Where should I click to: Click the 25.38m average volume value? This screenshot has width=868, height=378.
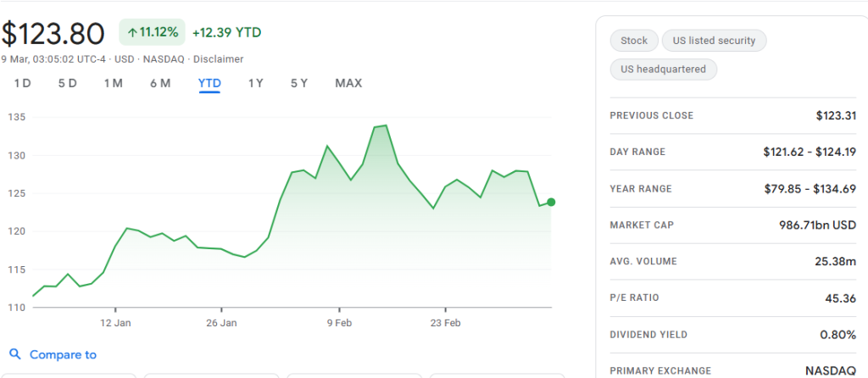click(x=835, y=261)
